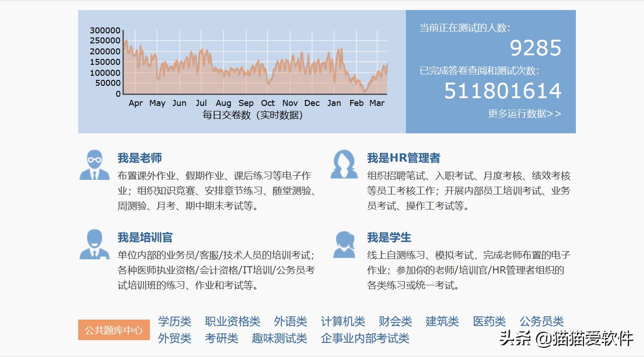Screen dimensions: 644x357
Task: Click the 9285 current testers counter
Action: click(x=536, y=47)
